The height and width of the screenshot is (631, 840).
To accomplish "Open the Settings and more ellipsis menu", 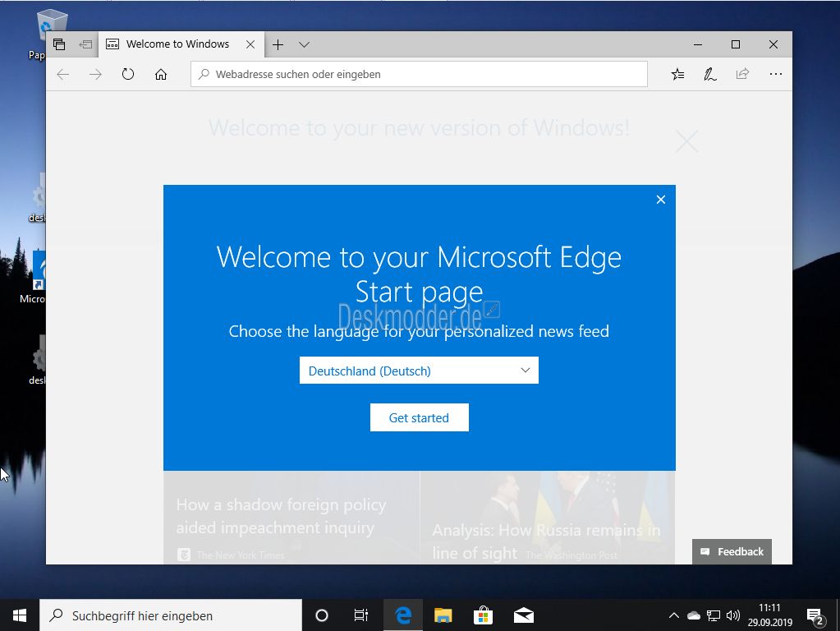I will [x=775, y=74].
